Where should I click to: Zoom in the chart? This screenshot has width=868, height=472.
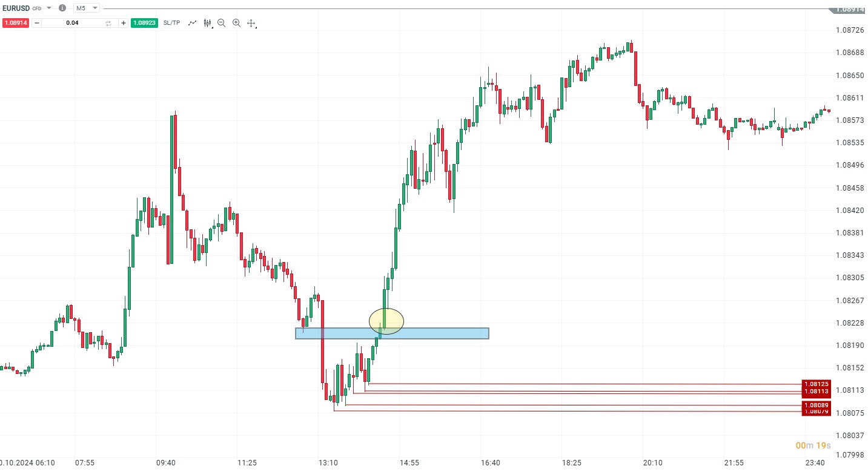click(236, 23)
